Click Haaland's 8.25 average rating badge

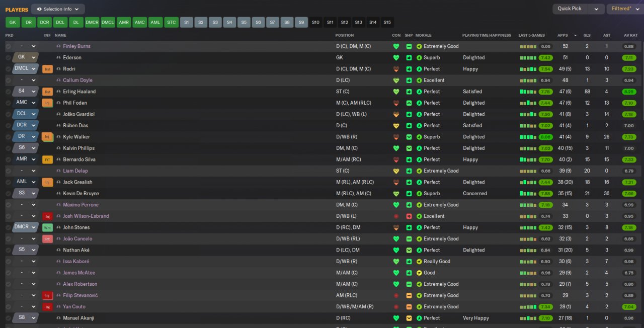click(x=629, y=92)
